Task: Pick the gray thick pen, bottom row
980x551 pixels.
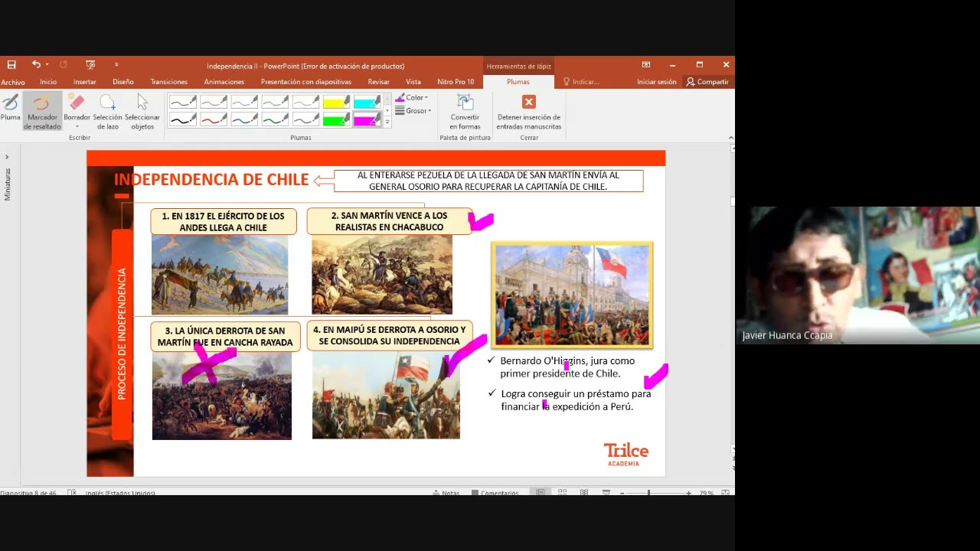Action: (305, 119)
